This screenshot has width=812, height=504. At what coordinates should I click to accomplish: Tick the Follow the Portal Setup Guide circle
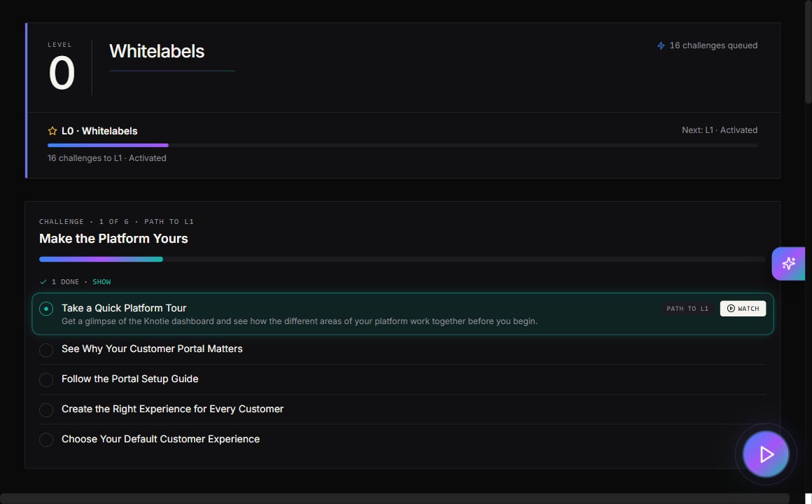[46, 379]
